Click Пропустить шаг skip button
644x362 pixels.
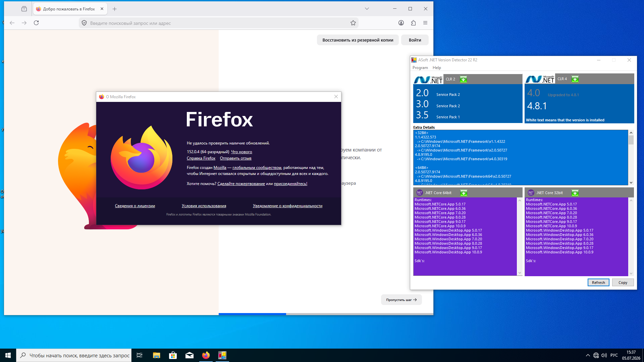(x=401, y=300)
